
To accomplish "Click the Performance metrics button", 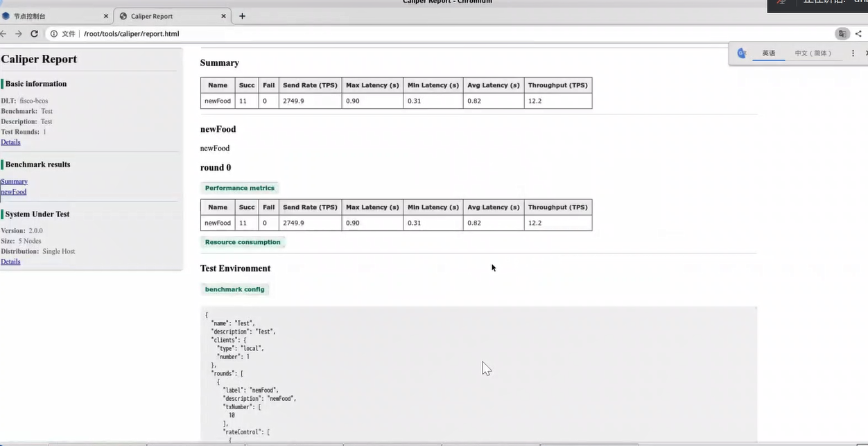I will (240, 188).
